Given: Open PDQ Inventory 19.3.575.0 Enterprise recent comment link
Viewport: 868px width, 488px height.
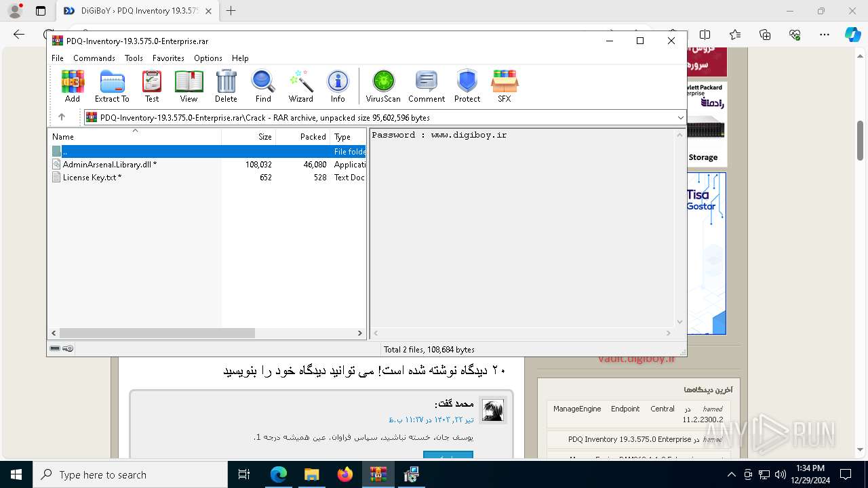Looking at the screenshot, I should pos(629,439).
